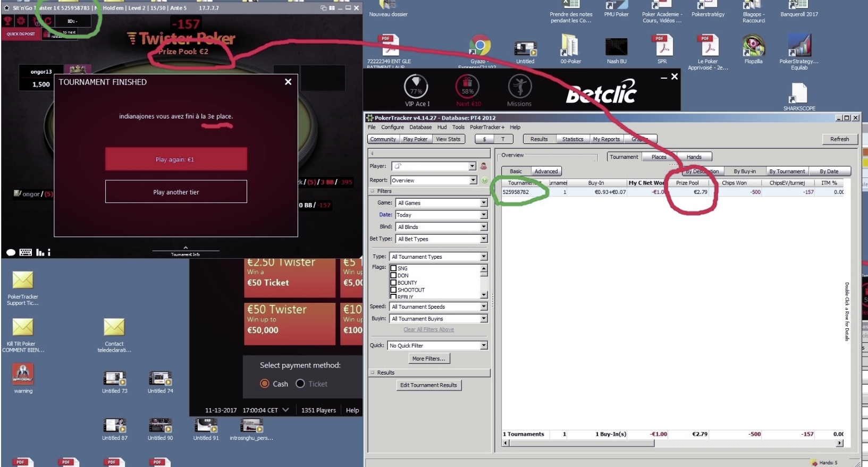Open the statistics bars icon at the table bottom
This screenshot has width=868, height=467.
tap(40, 252)
